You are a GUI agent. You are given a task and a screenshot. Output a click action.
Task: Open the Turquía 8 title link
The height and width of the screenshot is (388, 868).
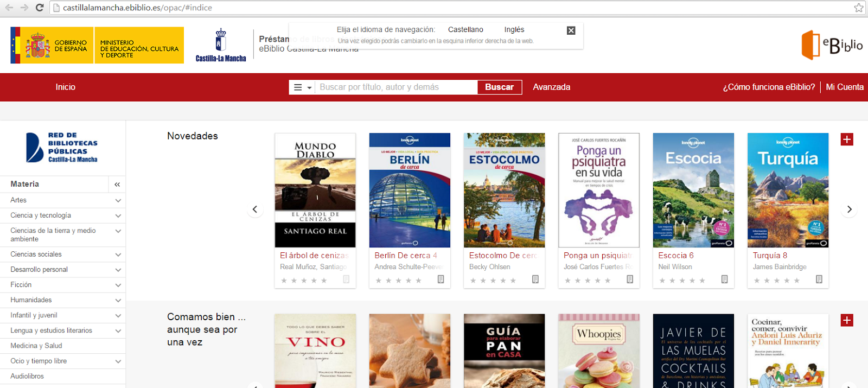[x=770, y=255]
